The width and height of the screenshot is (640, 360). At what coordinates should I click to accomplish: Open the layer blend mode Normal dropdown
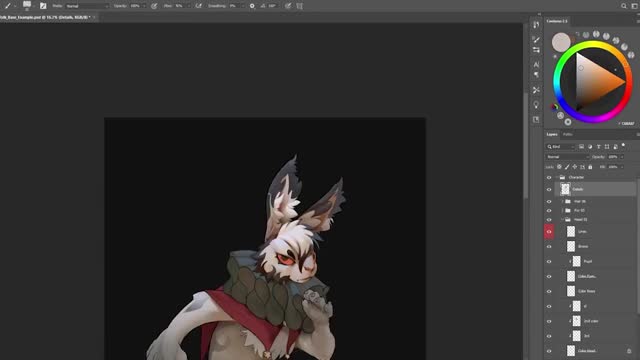click(567, 157)
